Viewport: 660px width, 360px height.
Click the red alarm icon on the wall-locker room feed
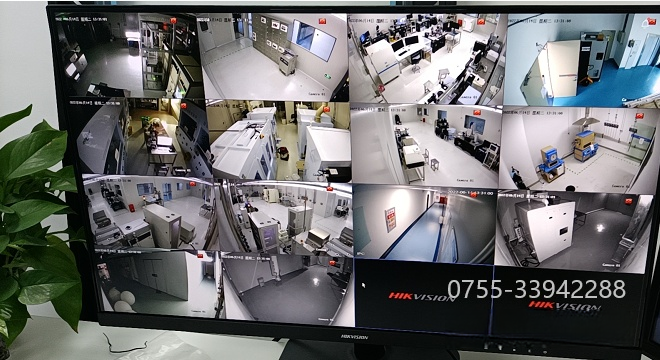322,21
